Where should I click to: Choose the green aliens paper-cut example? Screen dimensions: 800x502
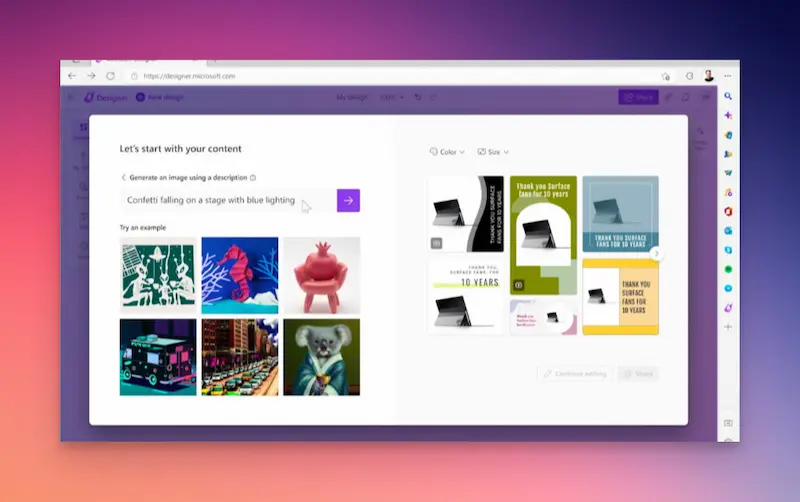158,275
